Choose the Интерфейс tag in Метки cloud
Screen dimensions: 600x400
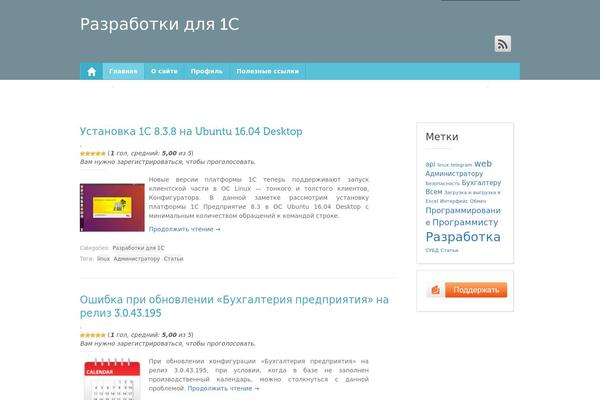453,201
